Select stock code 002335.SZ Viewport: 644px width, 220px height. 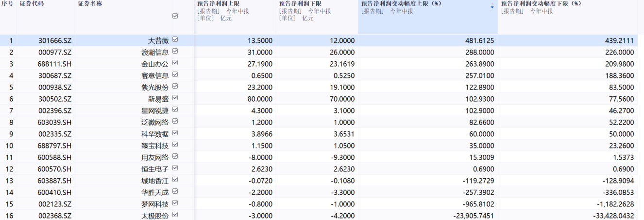pyautogui.click(x=54, y=134)
